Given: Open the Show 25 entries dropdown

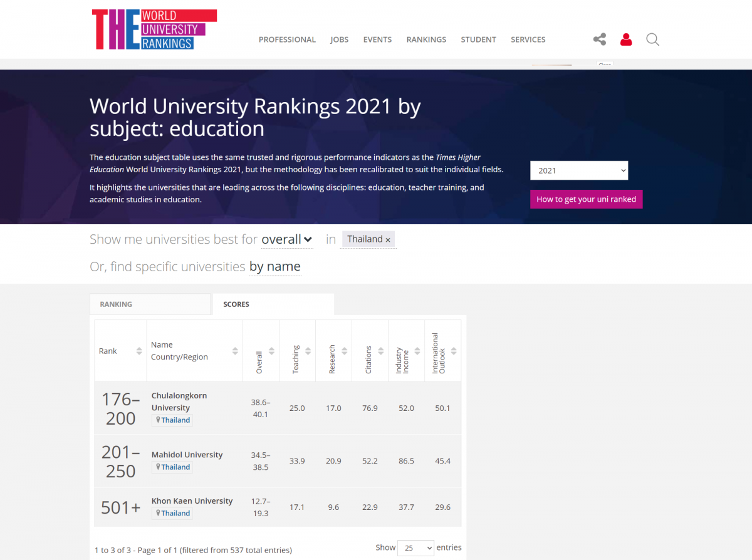Looking at the screenshot, I should click(416, 548).
